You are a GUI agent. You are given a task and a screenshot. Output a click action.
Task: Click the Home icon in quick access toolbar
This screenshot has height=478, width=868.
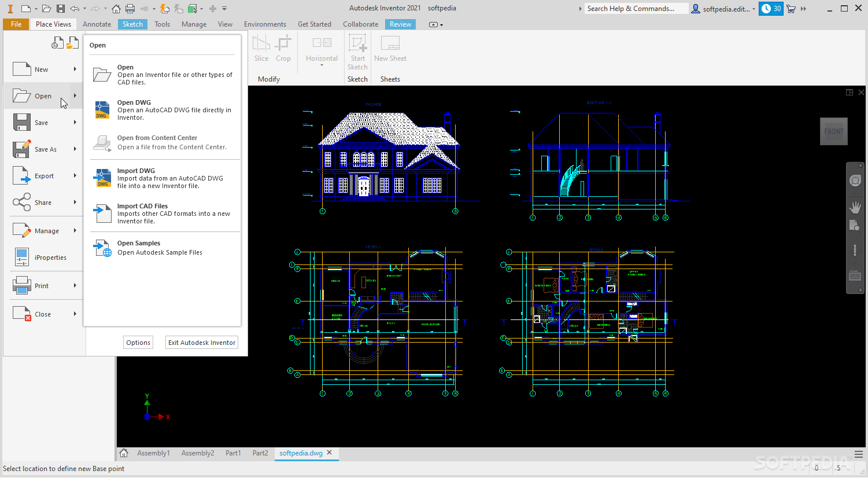coord(116,8)
